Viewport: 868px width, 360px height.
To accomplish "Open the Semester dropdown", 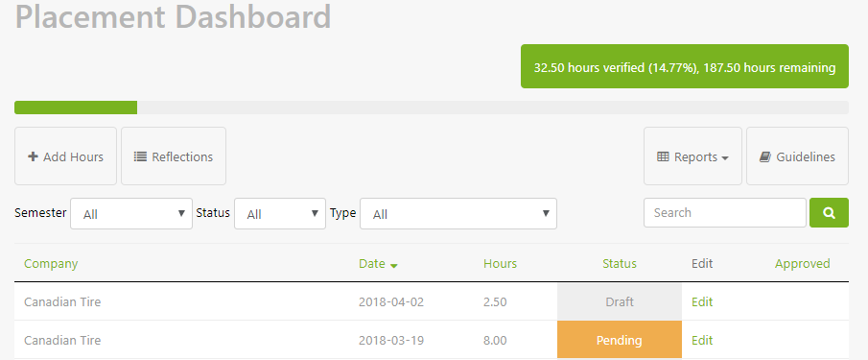I will coord(131,214).
